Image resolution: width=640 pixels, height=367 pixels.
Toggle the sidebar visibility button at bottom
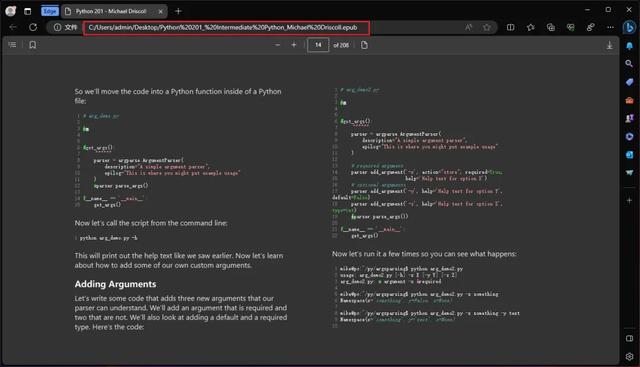(x=629, y=338)
